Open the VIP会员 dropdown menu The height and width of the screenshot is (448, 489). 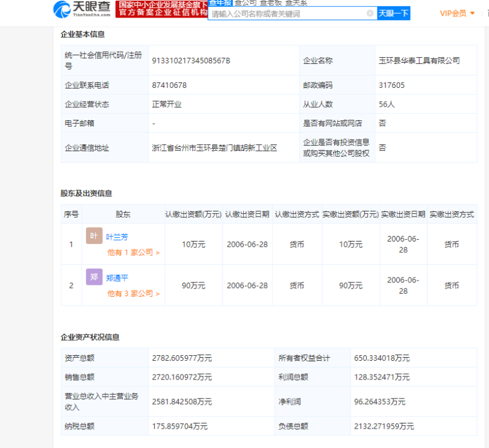click(x=457, y=13)
